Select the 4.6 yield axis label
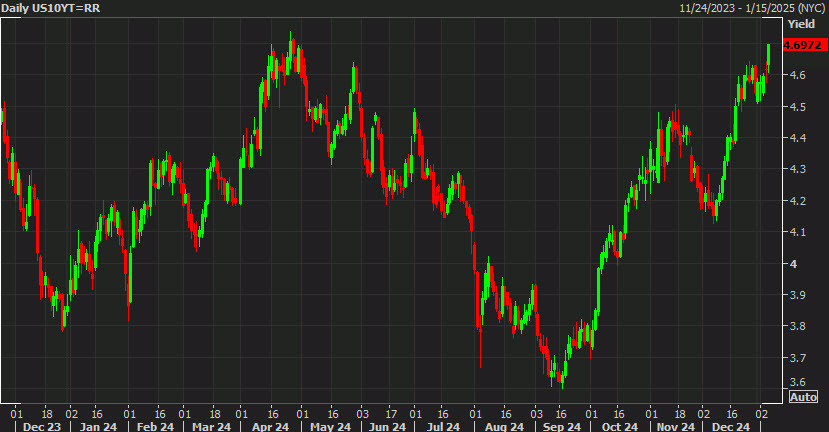 click(797, 75)
